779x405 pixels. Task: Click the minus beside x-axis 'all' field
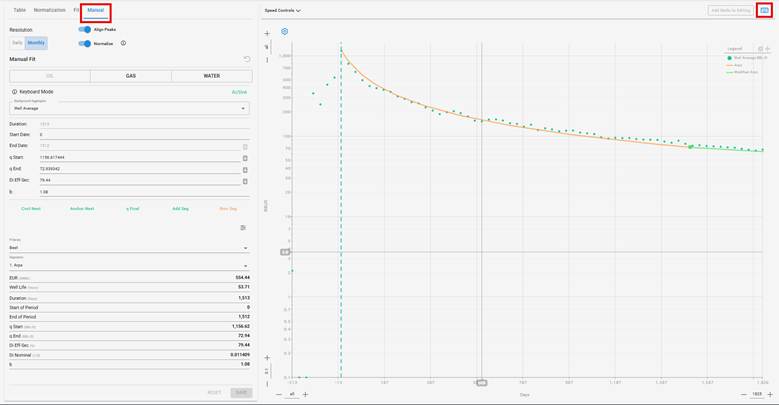pos(279,395)
